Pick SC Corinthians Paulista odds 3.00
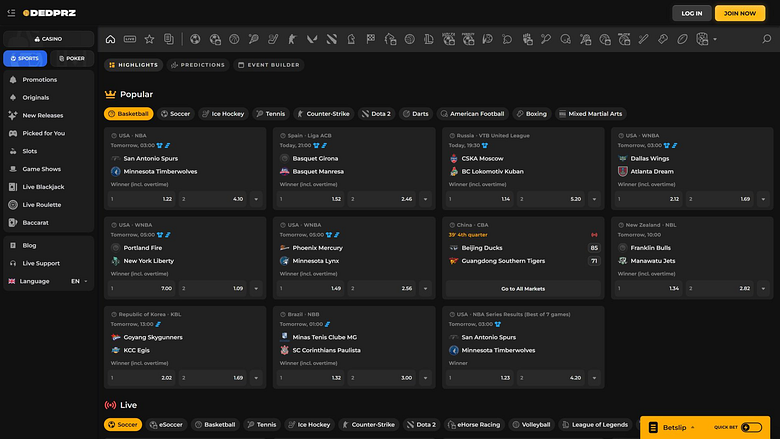This screenshot has width=780, height=439. [382, 378]
